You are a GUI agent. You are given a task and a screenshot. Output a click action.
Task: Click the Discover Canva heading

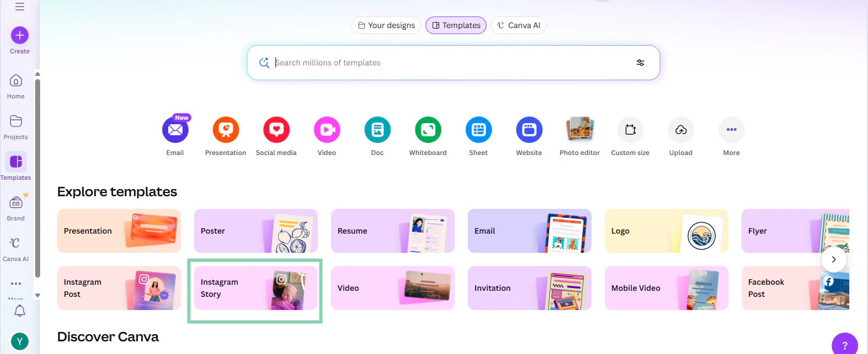click(x=108, y=337)
